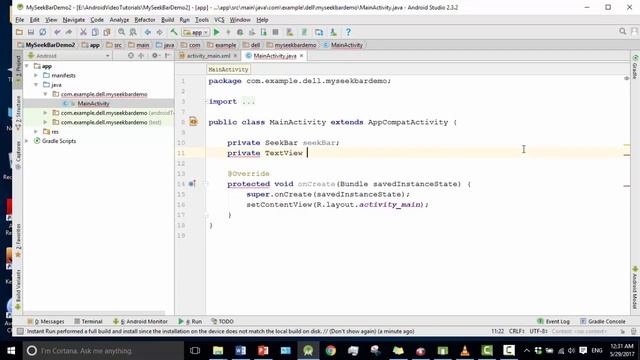Viewport: 640px width, 360px height.
Task: Open the VCS menu
Action: click(219, 20)
